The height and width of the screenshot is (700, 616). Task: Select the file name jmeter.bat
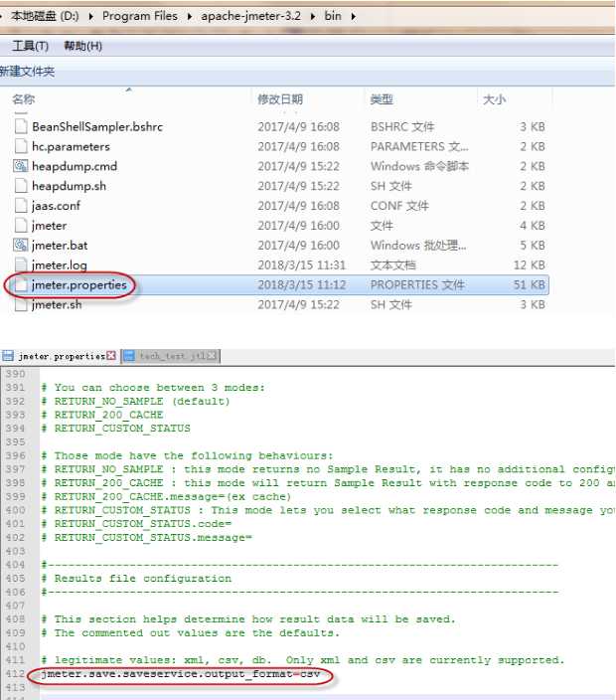pyautogui.click(x=60, y=245)
